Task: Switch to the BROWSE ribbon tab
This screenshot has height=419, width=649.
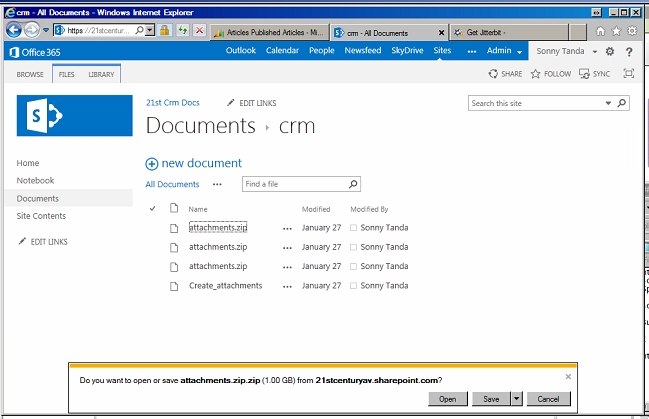Action: tap(30, 75)
